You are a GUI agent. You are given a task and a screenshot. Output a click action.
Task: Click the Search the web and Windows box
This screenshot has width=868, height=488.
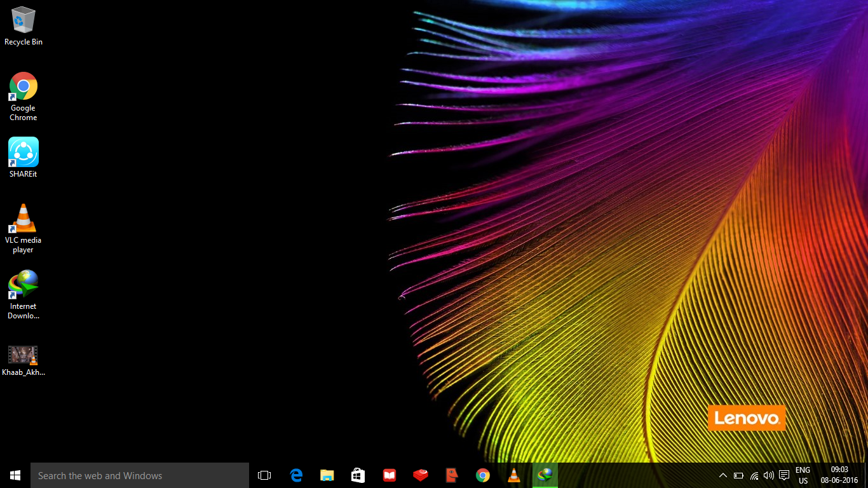pos(140,475)
